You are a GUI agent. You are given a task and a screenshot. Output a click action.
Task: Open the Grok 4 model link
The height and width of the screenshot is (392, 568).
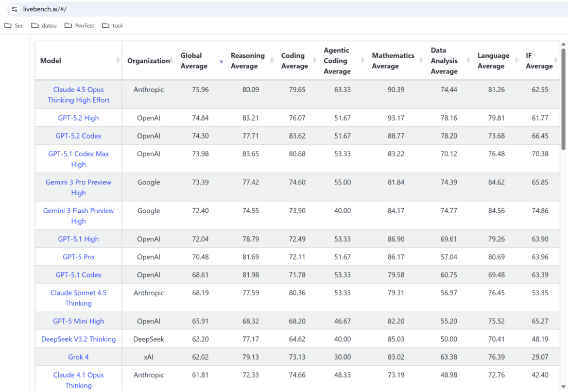coord(78,357)
